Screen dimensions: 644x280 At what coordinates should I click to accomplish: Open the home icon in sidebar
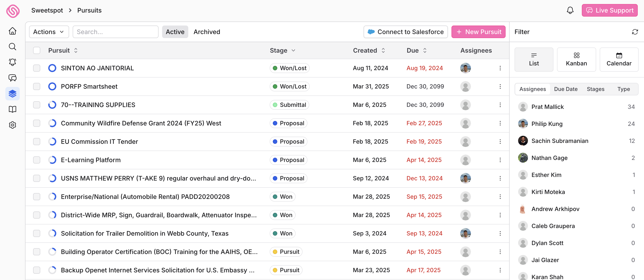pos(13,31)
